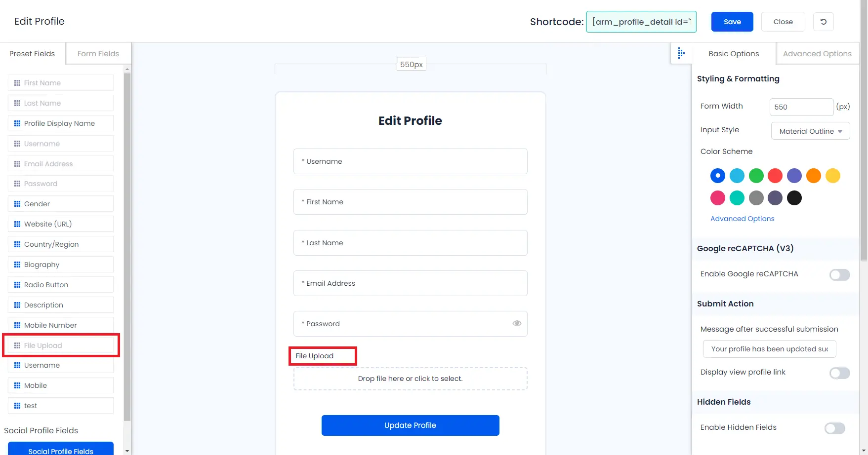Click grid icon next to Country/Region

(x=17, y=244)
